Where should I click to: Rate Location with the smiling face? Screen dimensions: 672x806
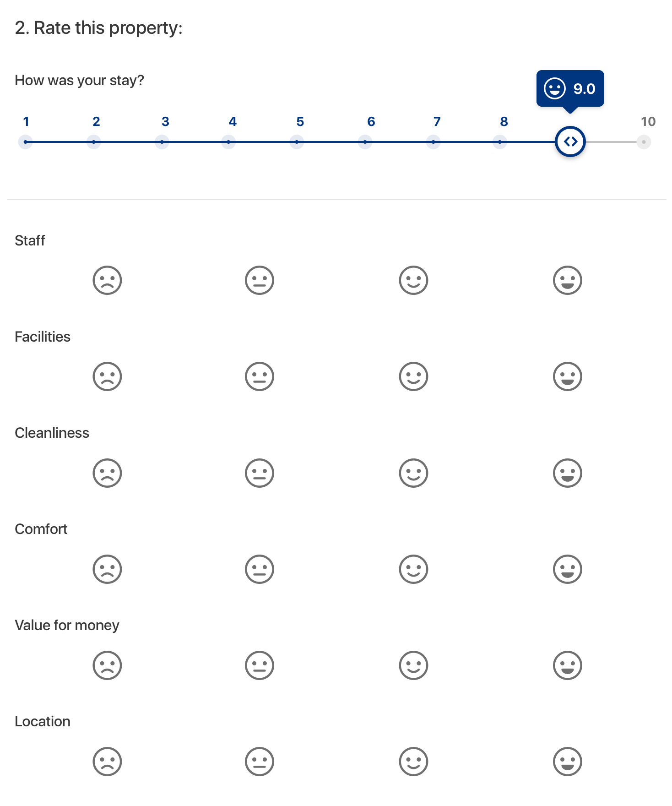pos(413,762)
